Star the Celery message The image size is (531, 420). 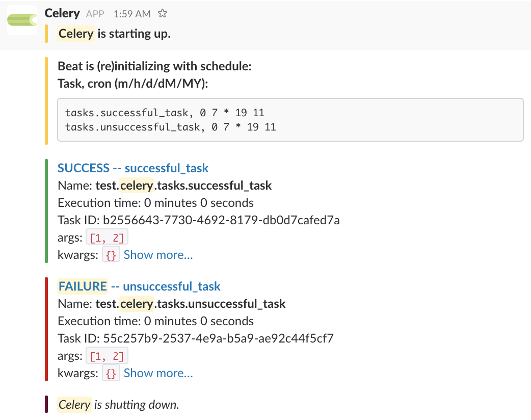(x=163, y=13)
